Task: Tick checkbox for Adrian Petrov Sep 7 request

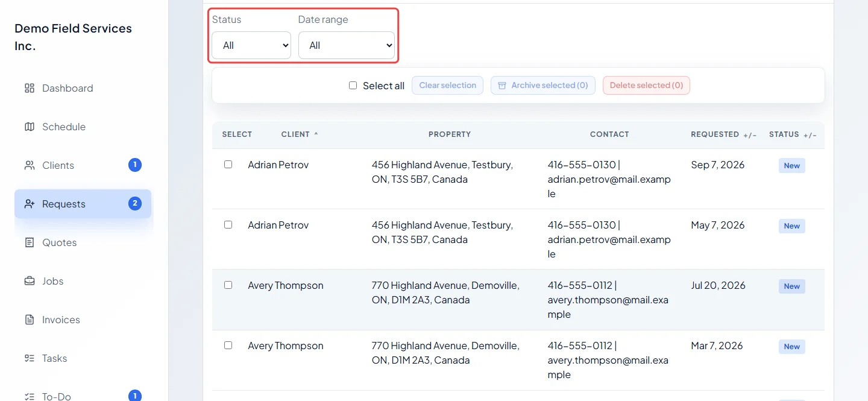Action: point(228,164)
